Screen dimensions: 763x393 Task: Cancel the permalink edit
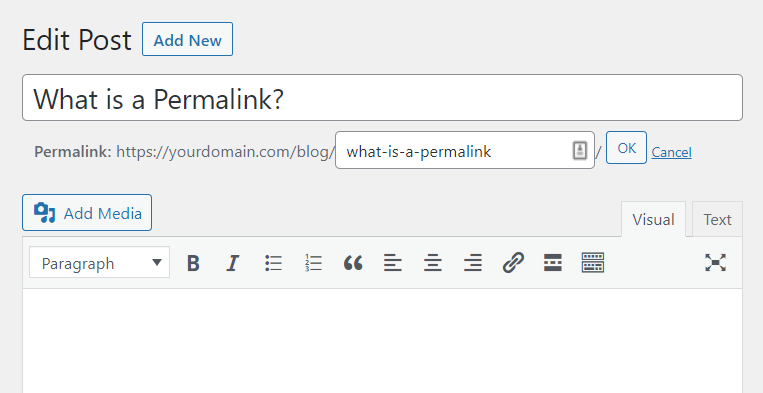coord(672,152)
